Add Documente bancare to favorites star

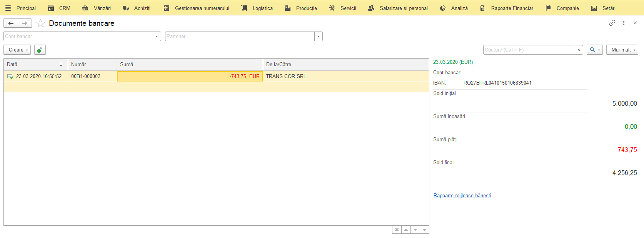40,23
